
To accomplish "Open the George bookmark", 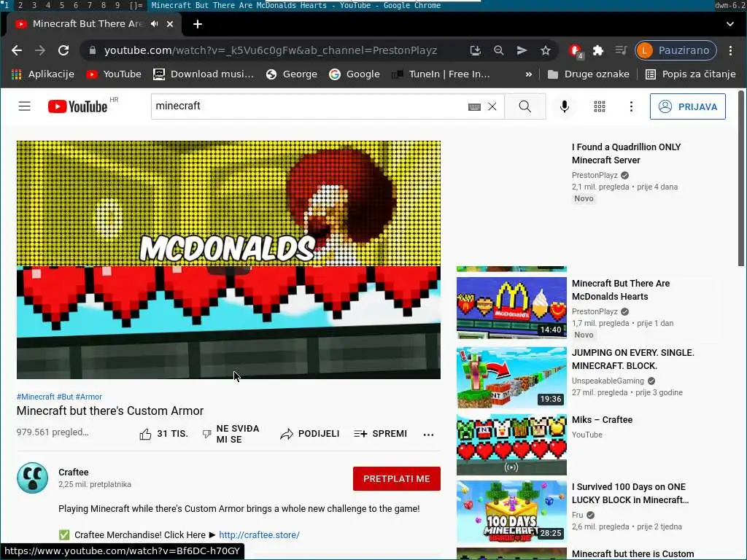I will click(292, 74).
